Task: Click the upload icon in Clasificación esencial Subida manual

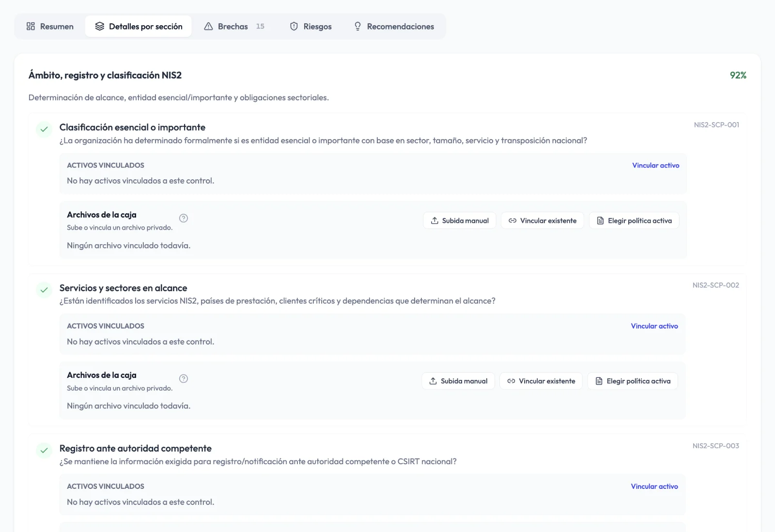Action: tap(434, 220)
